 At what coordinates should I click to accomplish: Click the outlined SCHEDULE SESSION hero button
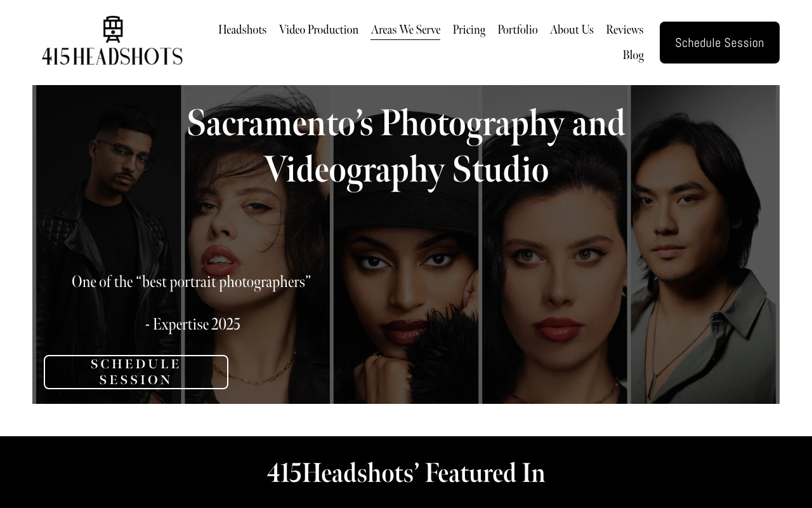(x=136, y=372)
